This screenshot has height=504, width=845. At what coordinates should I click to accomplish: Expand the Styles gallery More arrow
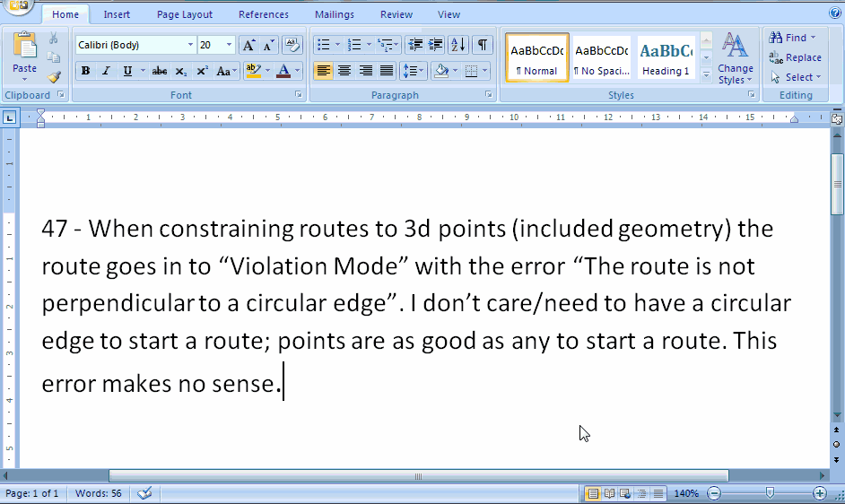coord(706,76)
